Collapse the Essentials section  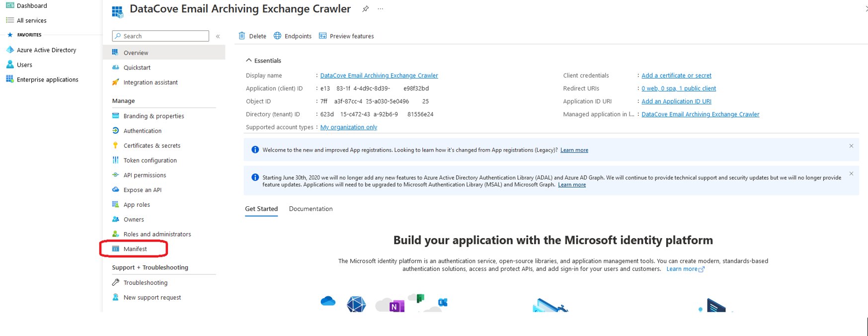tap(249, 61)
